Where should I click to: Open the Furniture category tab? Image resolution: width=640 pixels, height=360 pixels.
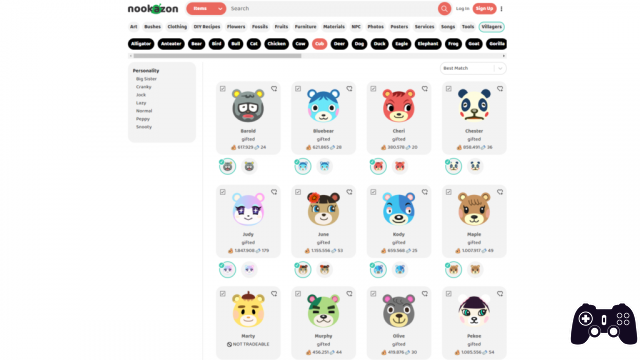coord(305,27)
